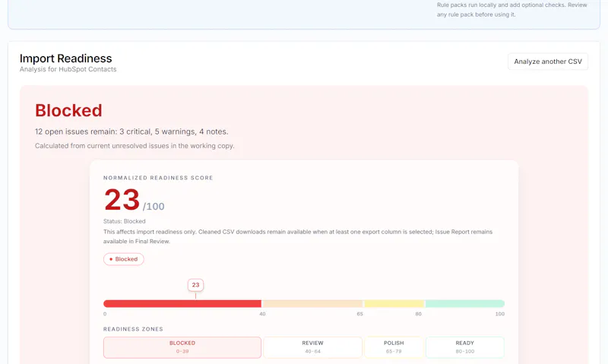Click the 80 tick label under the bar
This screenshot has height=364, width=608.
[419, 314]
